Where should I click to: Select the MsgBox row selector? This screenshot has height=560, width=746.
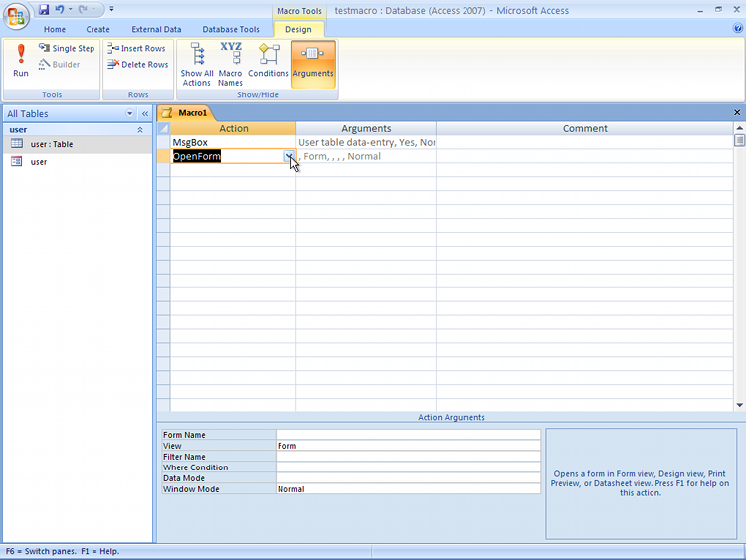pos(164,142)
